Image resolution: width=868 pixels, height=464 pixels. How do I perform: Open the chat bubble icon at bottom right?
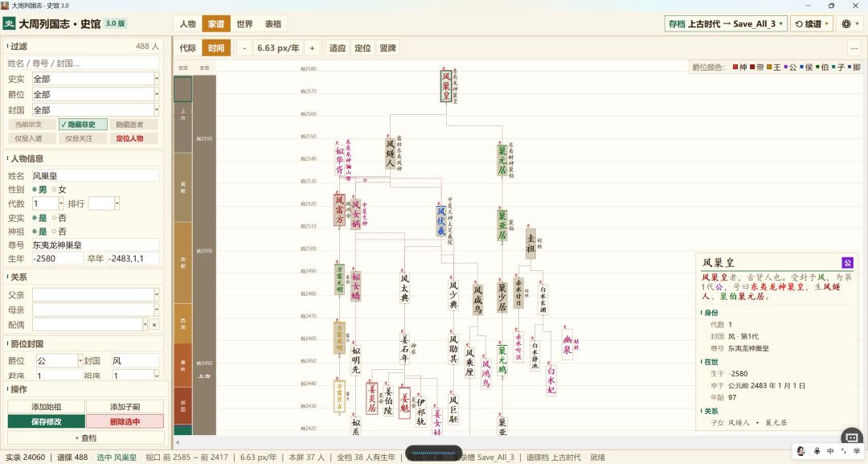pyautogui.click(x=852, y=437)
